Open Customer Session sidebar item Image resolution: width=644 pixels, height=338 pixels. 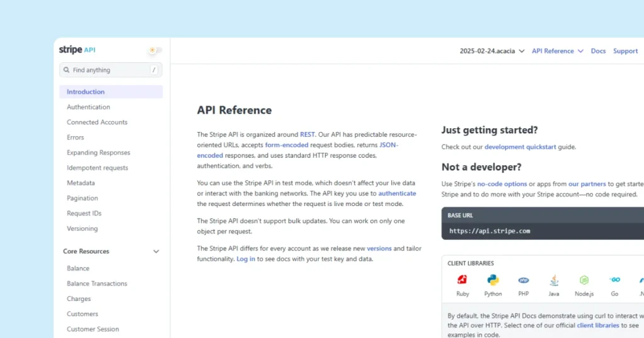(93, 329)
